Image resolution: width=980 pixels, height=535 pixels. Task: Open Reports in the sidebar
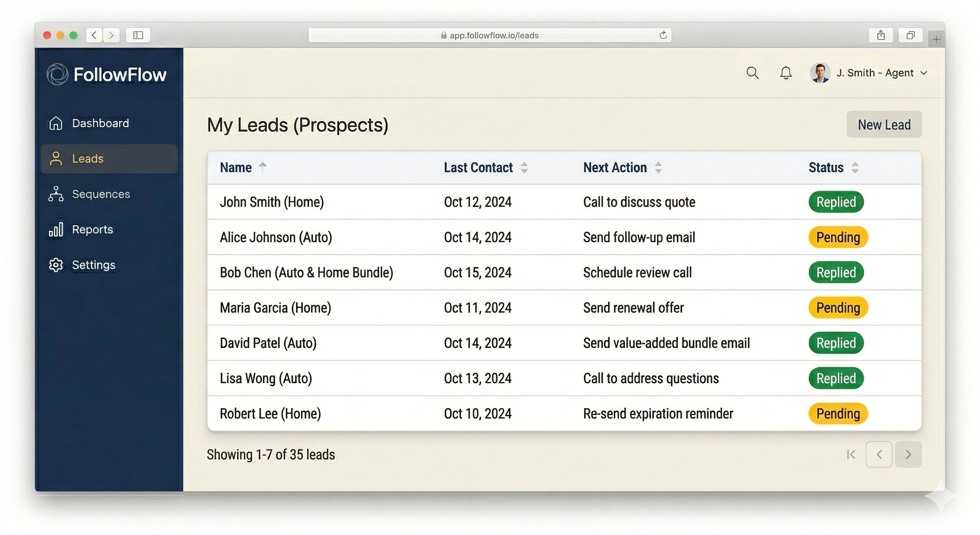click(109, 229)
